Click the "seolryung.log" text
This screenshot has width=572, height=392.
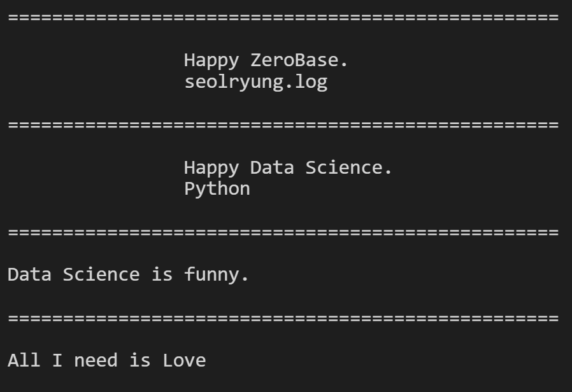[x=255, y=83]
